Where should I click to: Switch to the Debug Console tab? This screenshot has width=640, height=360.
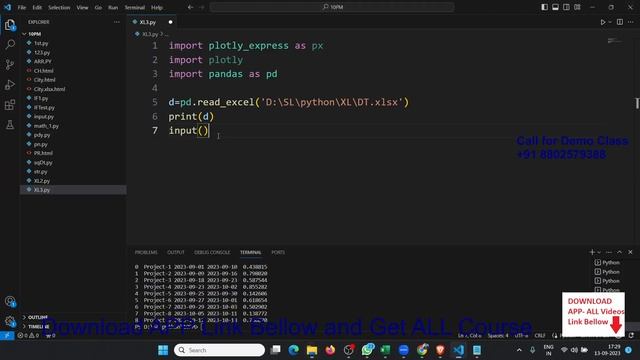(x=212, y=252)
